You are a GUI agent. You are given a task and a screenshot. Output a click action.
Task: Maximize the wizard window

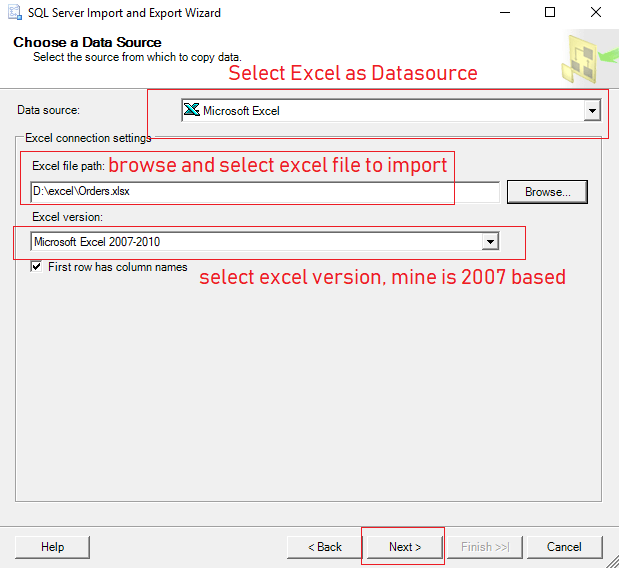(550, 13)
